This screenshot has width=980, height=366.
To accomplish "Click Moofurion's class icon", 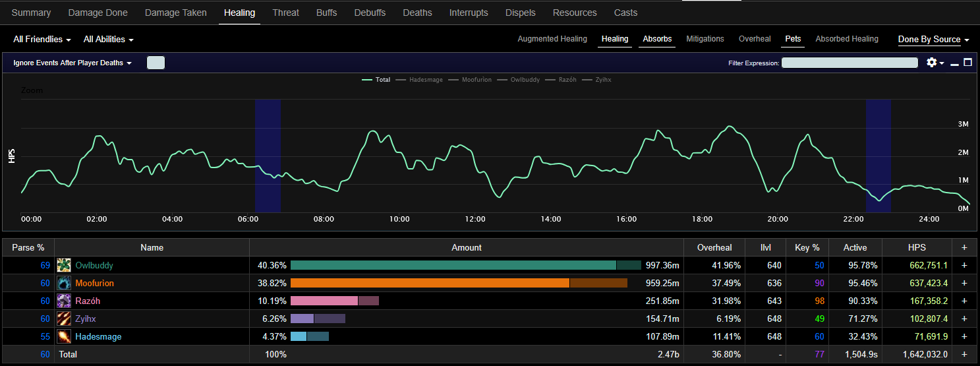I will tap(64, 283).
